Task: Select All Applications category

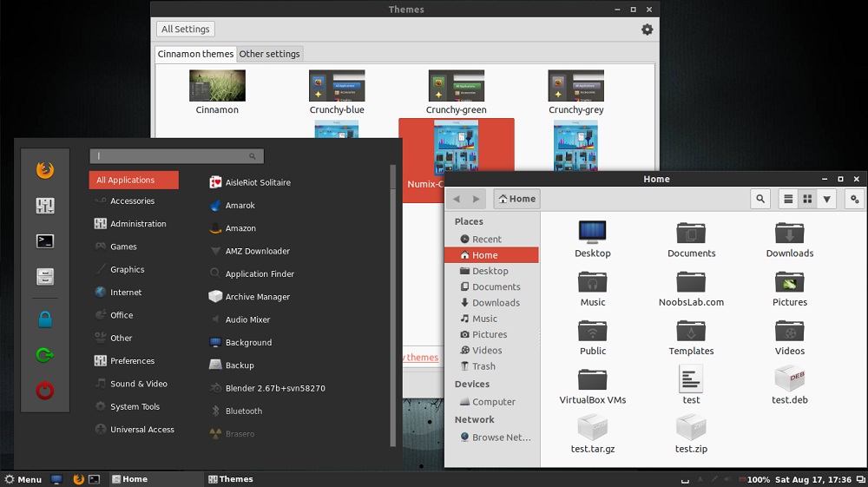Action: pyautogui.click(x=134, y=180)
